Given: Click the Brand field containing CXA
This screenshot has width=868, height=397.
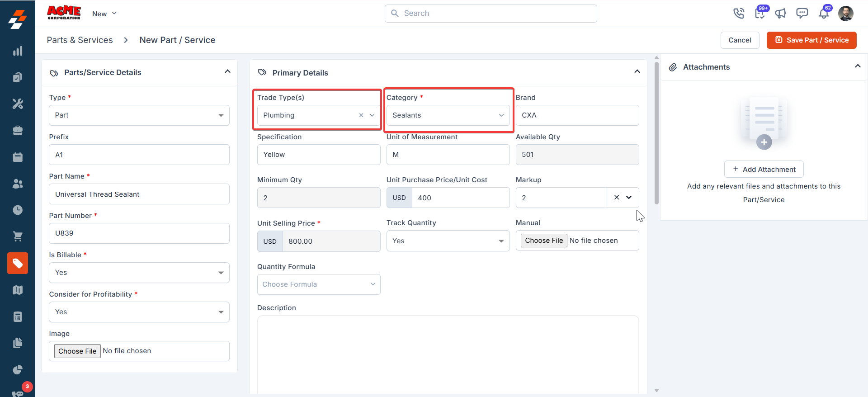Looking at the screenshot, I should (577, 115).
